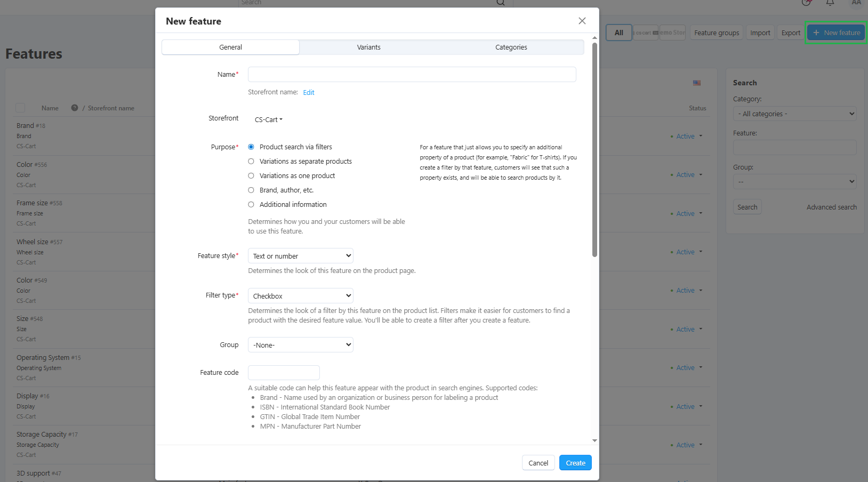Switch to the General tab

231,47
